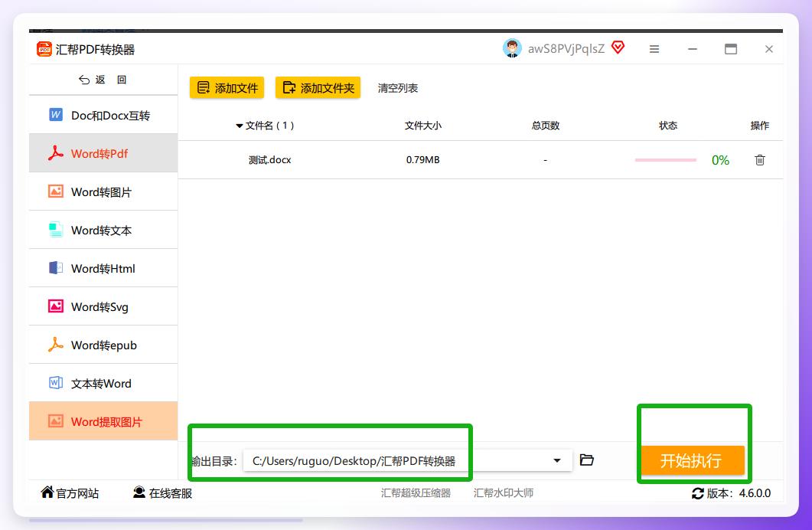
Task: Close the converter window
Action: (769, 49)
